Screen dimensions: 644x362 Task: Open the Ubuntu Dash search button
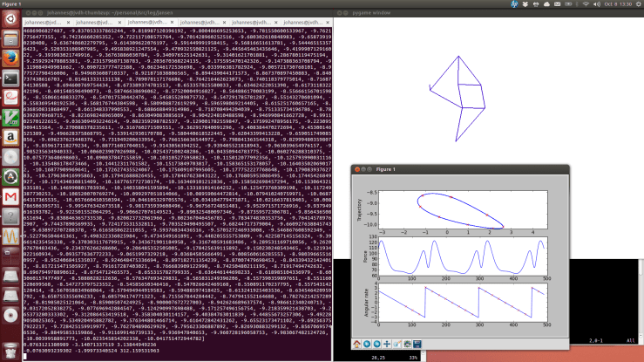coord(10,17)
